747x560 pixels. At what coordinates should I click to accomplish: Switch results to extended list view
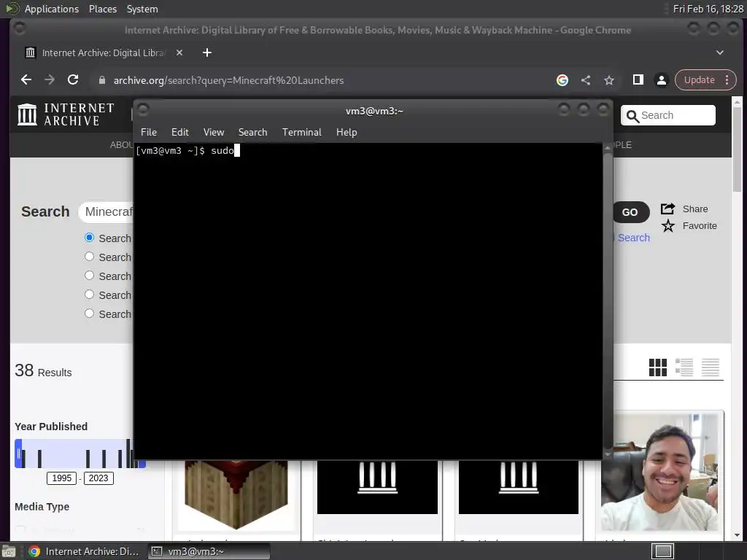pyautogui.click(x=684, y=367)
